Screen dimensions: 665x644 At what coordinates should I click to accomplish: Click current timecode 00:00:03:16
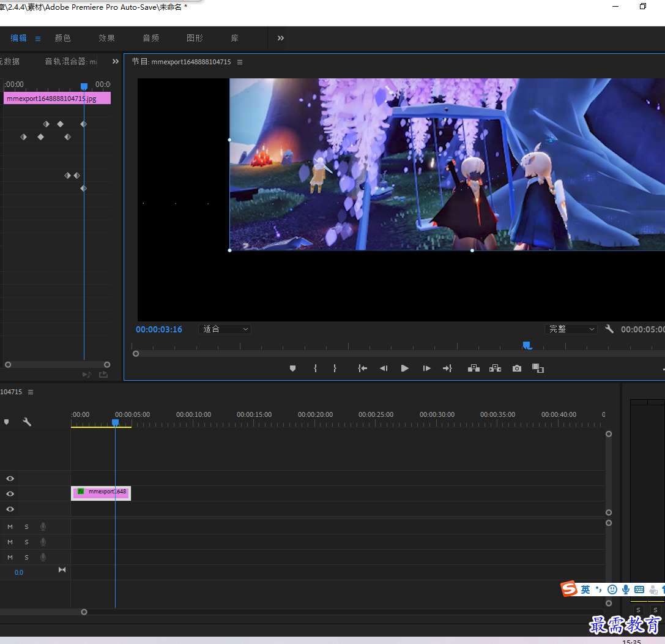pos(159,329)
